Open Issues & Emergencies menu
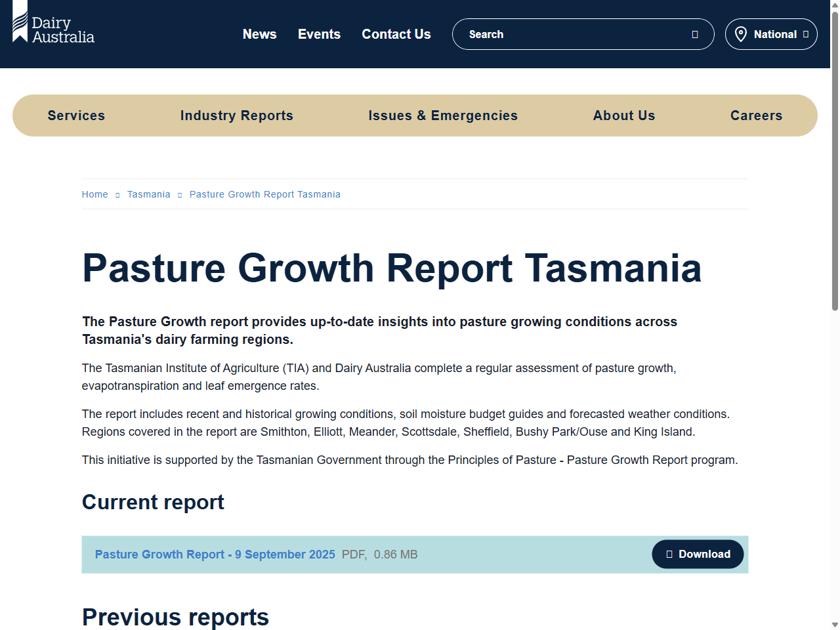The image size is (840, 630). [x=443, y=115]
